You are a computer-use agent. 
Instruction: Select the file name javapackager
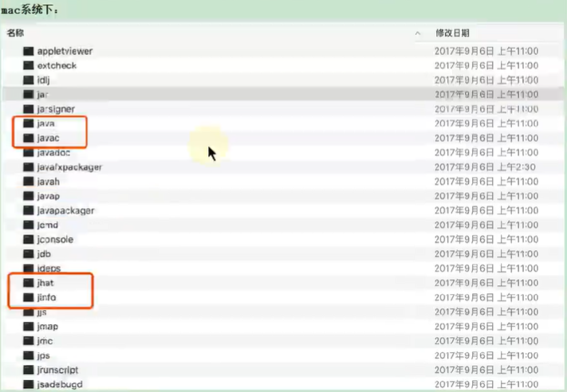[65, 210]
